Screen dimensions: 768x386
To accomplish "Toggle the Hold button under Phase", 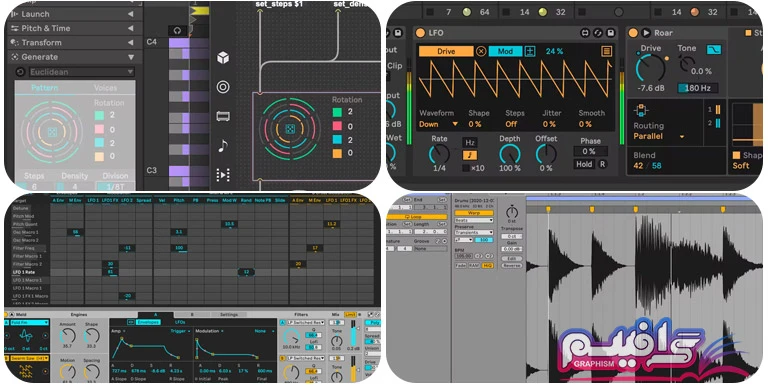I will (x=584, y=164).
